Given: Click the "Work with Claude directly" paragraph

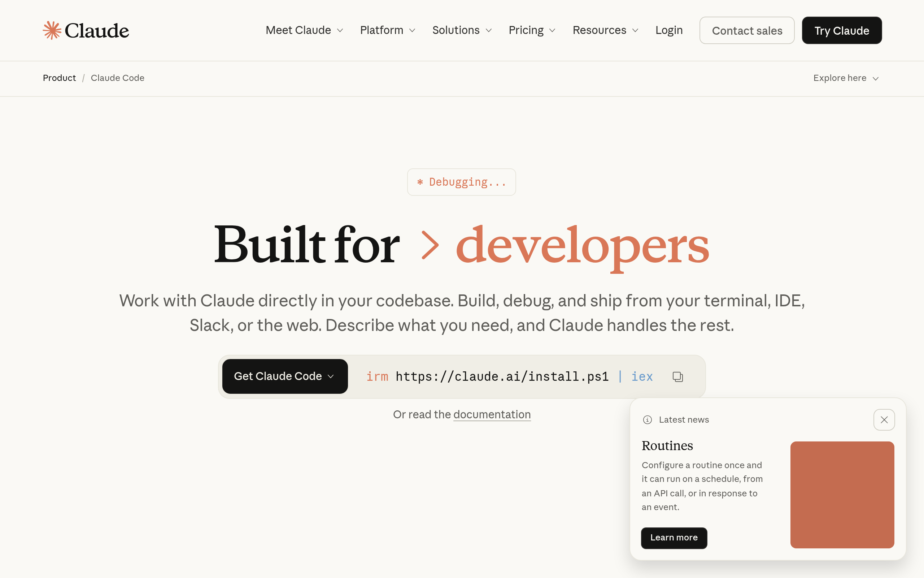Looking at the screenshot, I should (462, 313).
